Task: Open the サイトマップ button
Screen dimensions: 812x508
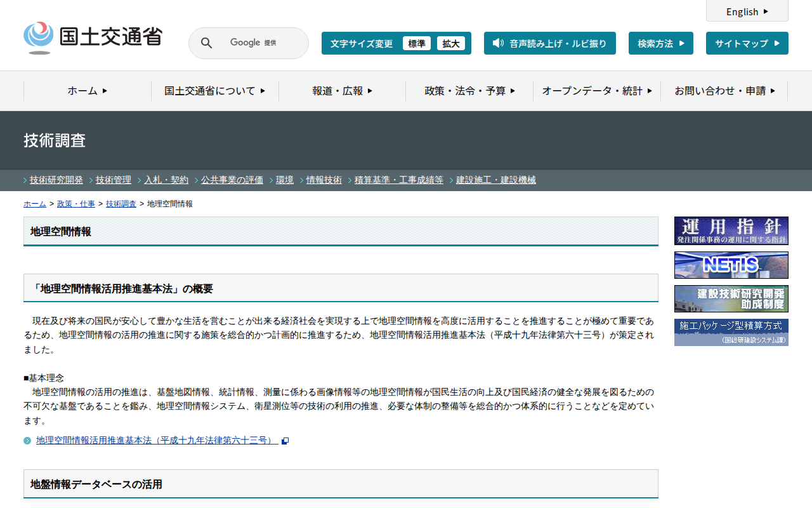Action: [x=747, y=43]
